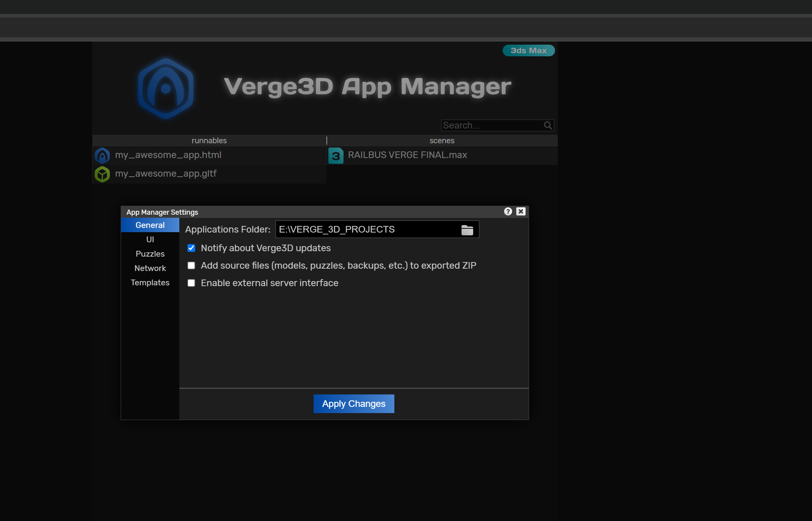Screen dimensions: 812x521
Task: Click the scenes column header
Action: tap(442, 141)
